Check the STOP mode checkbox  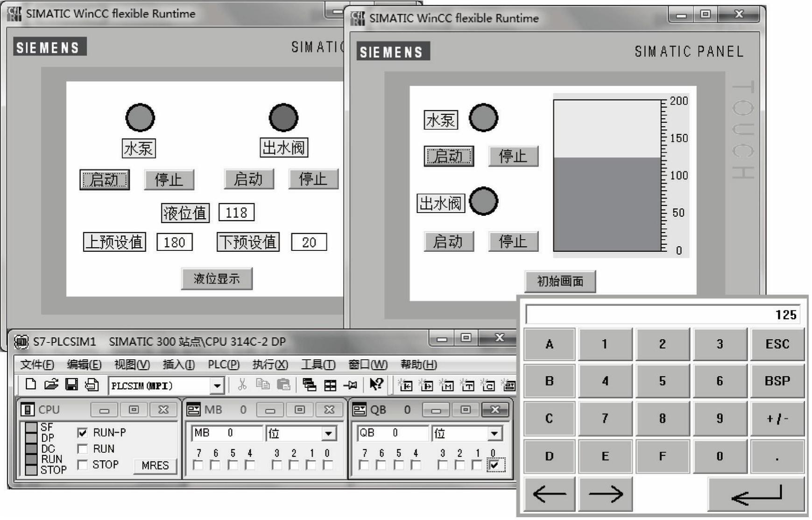point(82,465)
